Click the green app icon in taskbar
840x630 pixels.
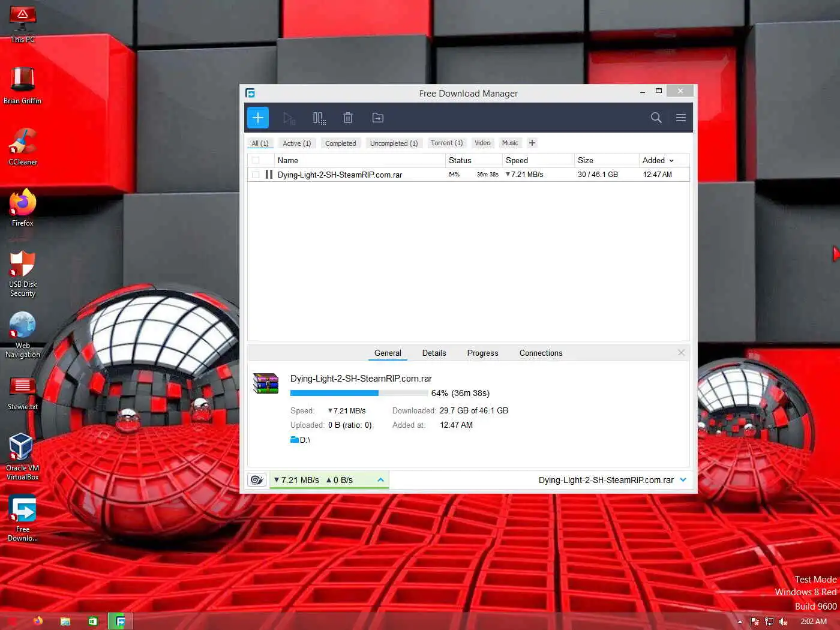(x=93, y=622)
